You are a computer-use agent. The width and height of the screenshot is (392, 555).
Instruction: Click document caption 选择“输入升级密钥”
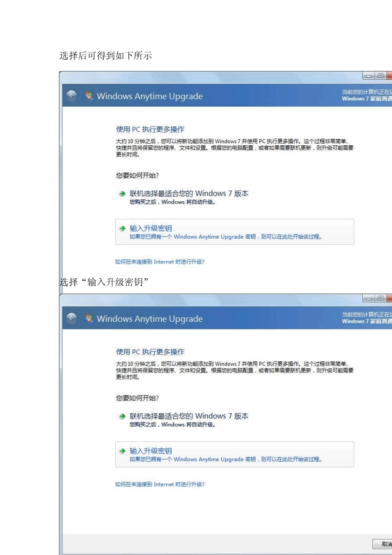point(104,282)
